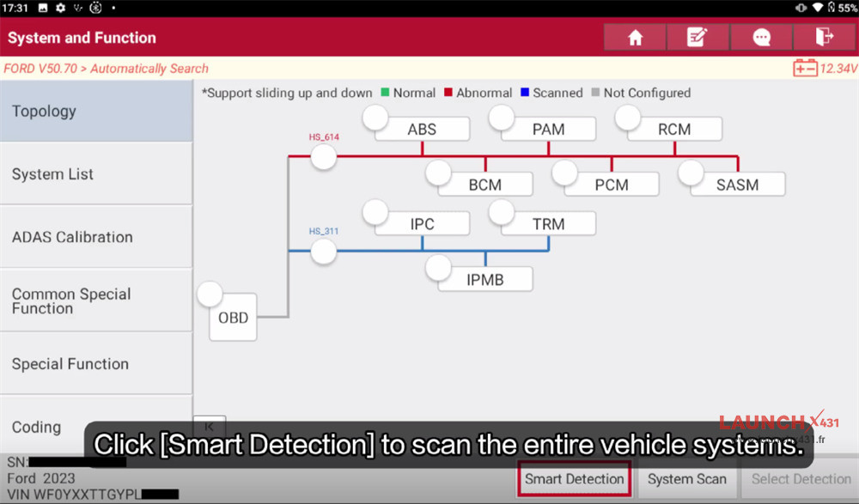Select the HS_311 bus node circle
The image size is (859, 504).
(x=323, y=251)
